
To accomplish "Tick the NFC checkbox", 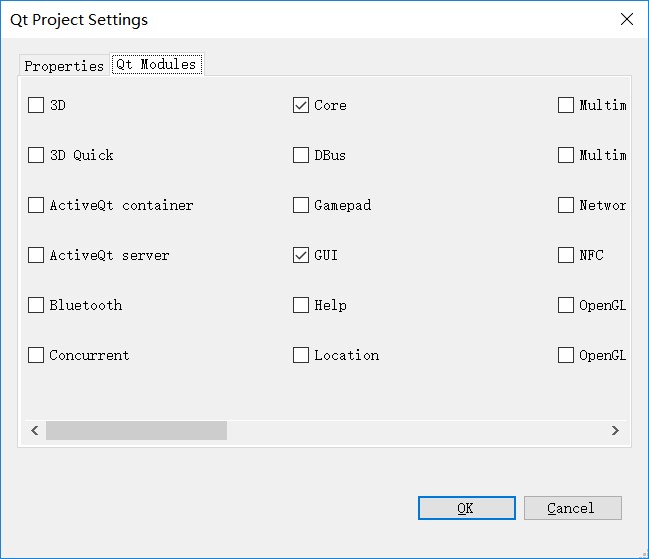I will click(566, 255).
